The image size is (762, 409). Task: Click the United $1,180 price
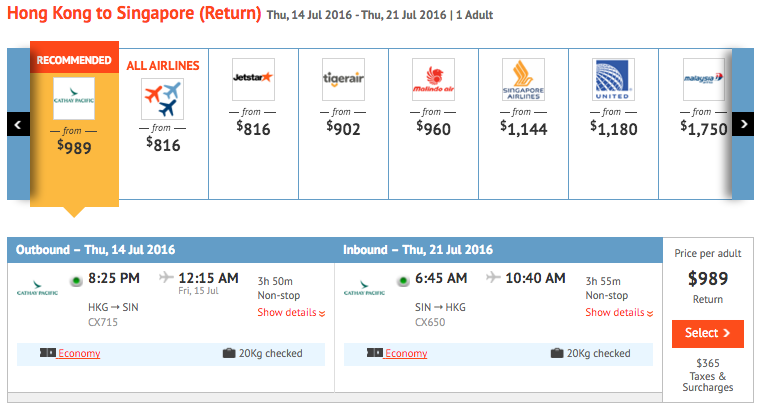[x=613, y=129]
